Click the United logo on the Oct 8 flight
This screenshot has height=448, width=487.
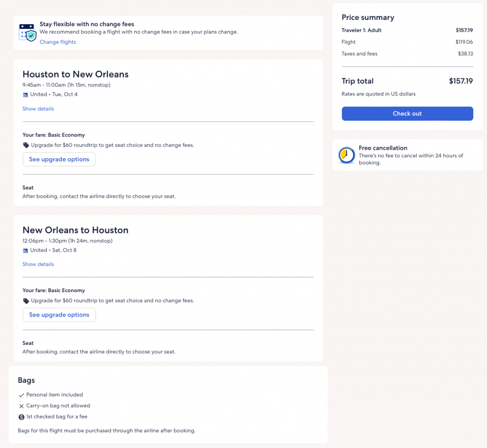click(x=25, y=250)
